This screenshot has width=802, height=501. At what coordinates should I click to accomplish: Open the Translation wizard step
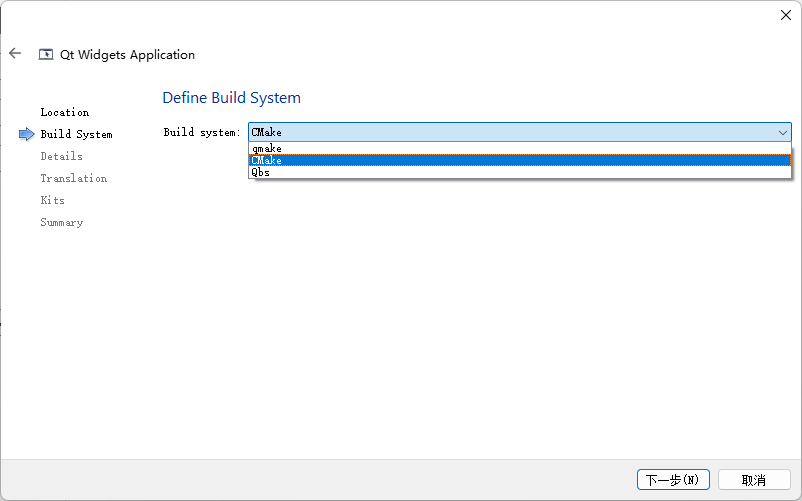tap(73, 178)
